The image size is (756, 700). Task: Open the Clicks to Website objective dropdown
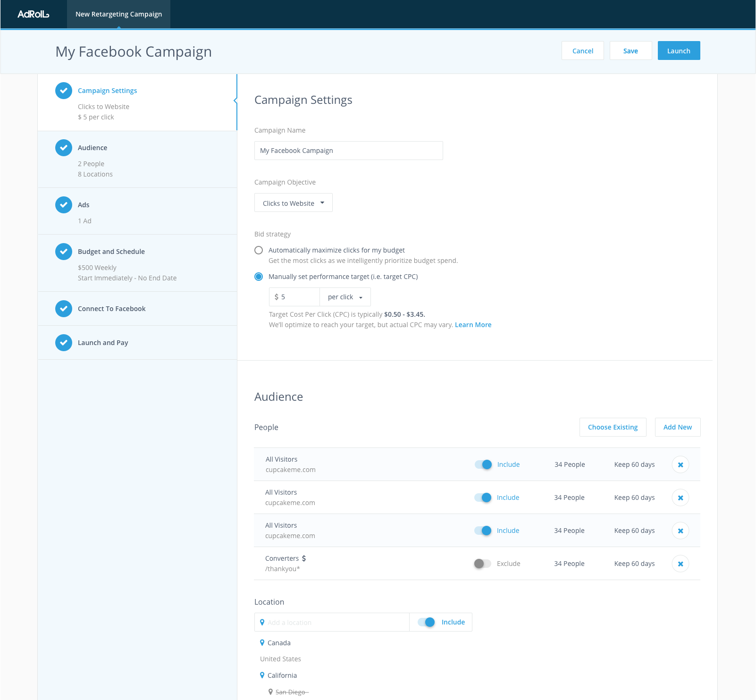point(293,203)
